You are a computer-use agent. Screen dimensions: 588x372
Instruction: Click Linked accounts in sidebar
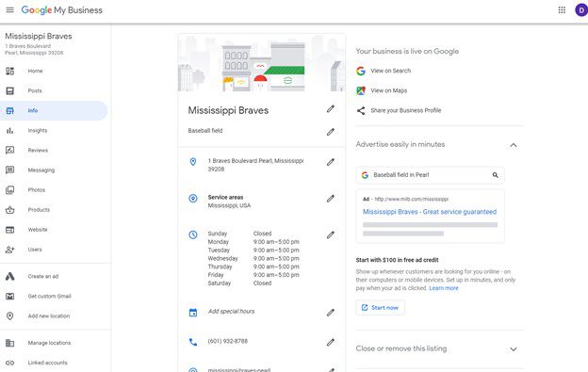click(48, 363)
